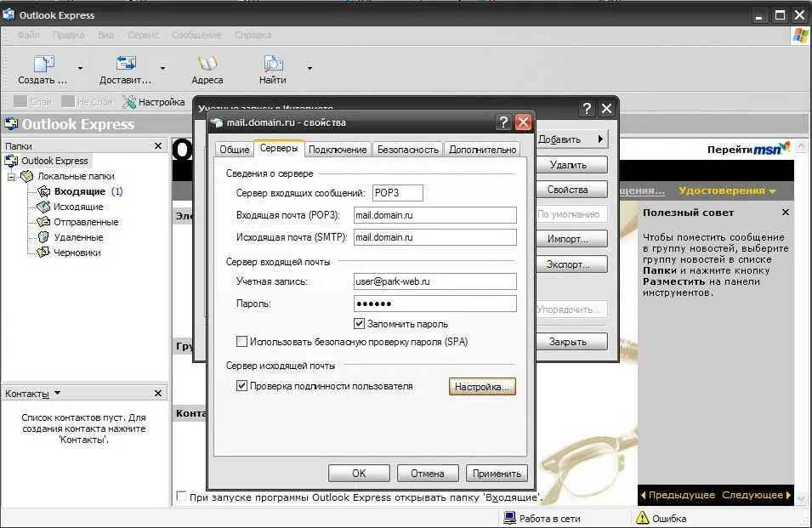
Task: Toggle the Запомнить пароль checkbox
Action: pyautogui.click(x=359, y=324)
